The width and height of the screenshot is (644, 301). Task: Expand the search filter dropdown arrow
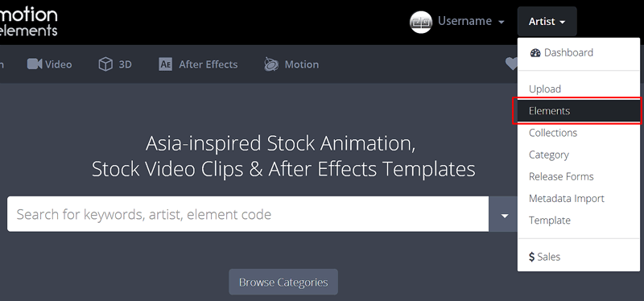(x=505, y=216)
